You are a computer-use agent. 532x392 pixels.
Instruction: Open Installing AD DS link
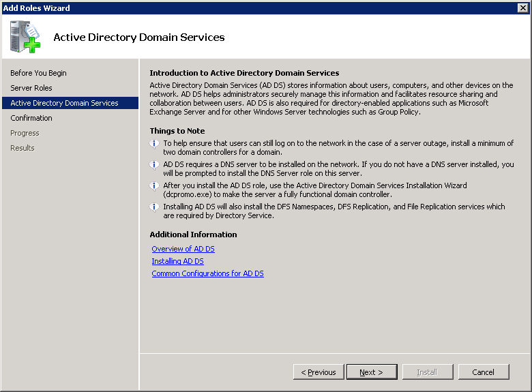point(177,261)
